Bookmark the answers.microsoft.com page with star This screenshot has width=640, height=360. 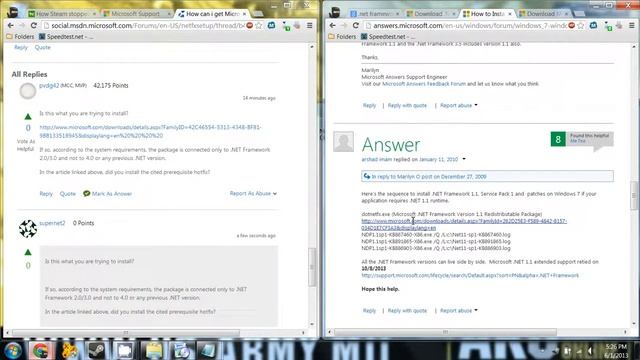point(581,25)
